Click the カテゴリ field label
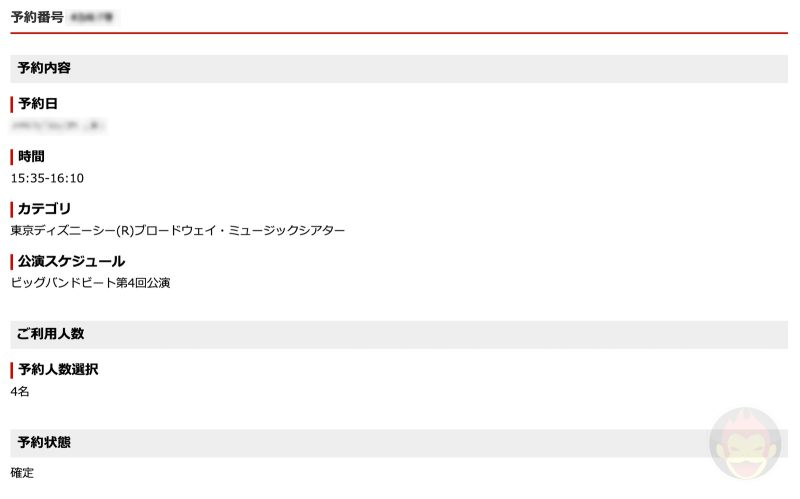Image resolution: width=800 pixels, height=499 pixels. coord(45,209)
